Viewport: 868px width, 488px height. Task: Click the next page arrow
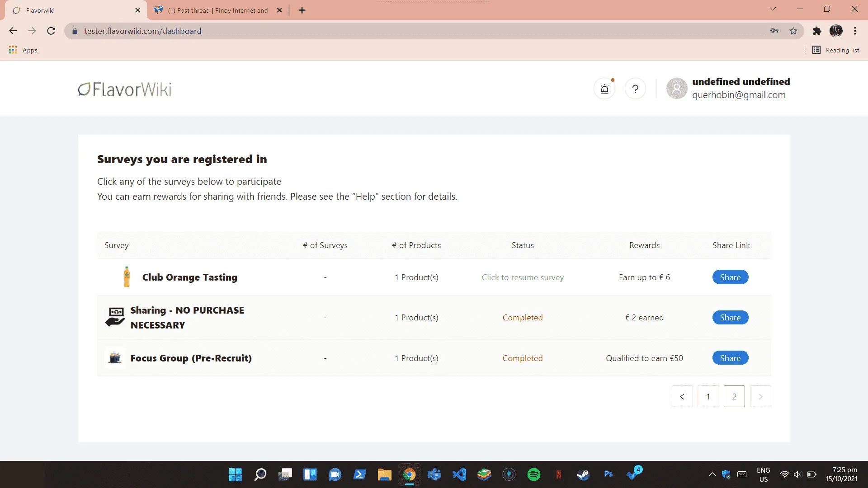coord(760,396)
